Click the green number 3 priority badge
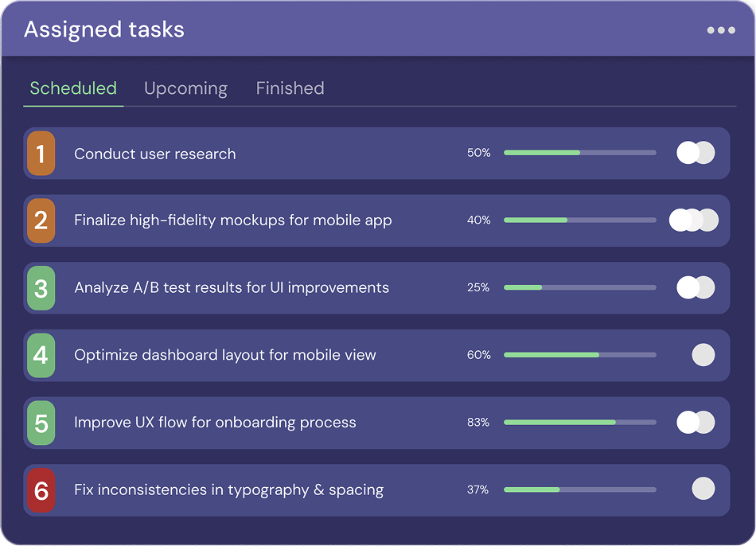The image size is (756, 546). (x=41, y=288)
